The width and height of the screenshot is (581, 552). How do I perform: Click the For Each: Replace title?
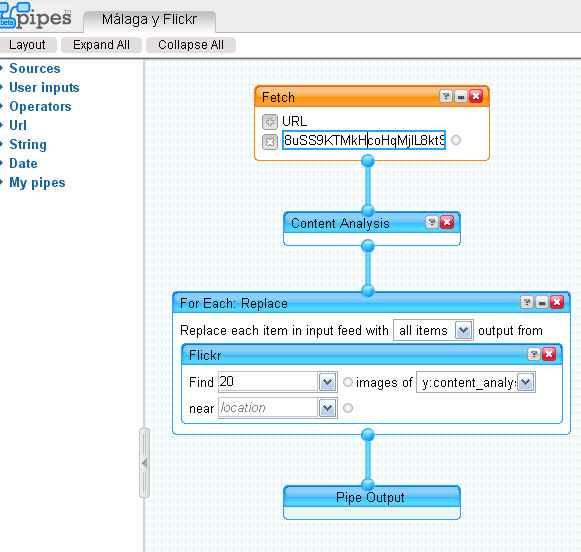tap(234, 303)
